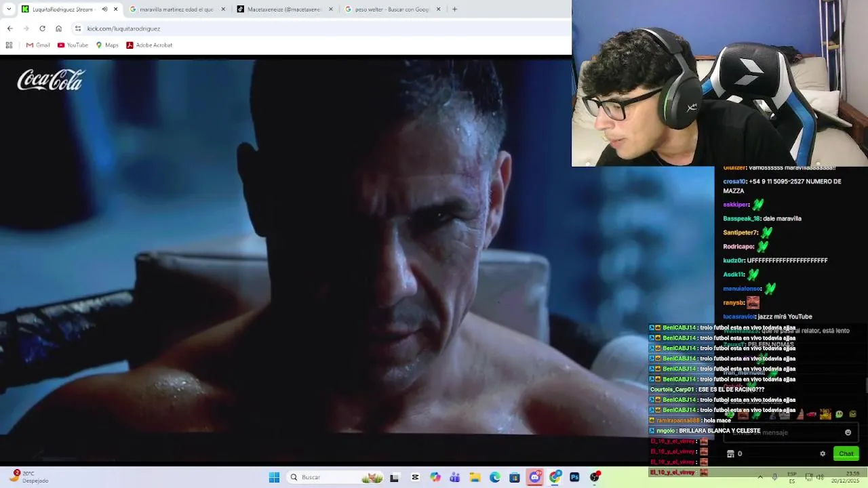
Task: Open the Maps bookmark
Action: click(107, 45)
